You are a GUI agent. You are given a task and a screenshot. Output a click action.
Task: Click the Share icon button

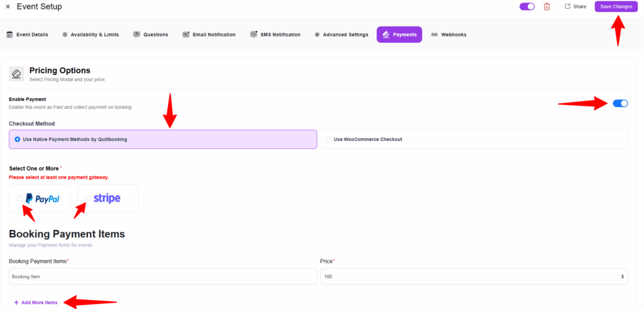(567, 6)
